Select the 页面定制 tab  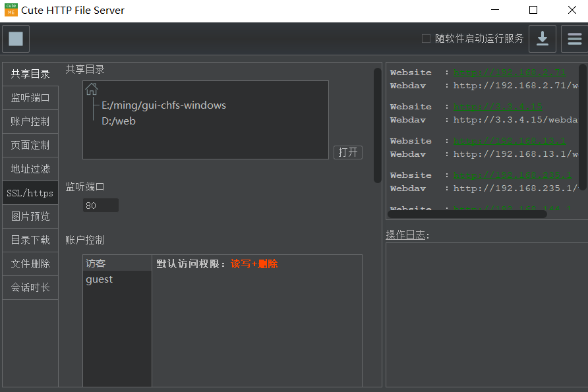30,145
